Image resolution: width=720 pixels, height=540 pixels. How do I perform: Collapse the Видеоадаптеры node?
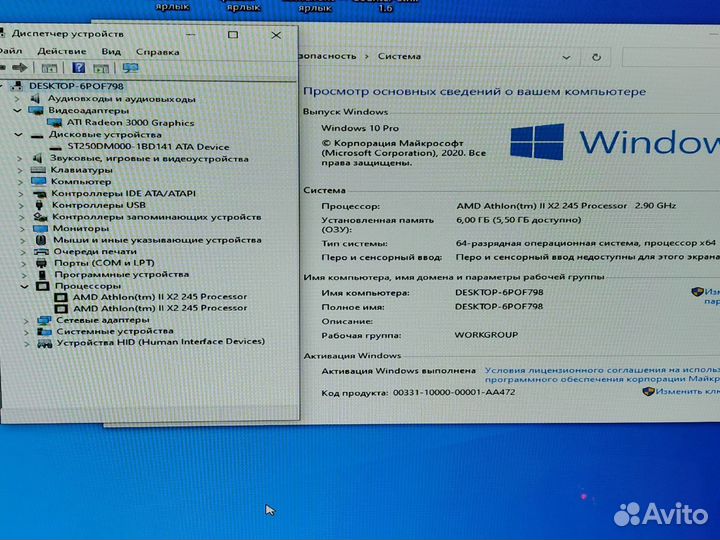[x=17, y=111]
